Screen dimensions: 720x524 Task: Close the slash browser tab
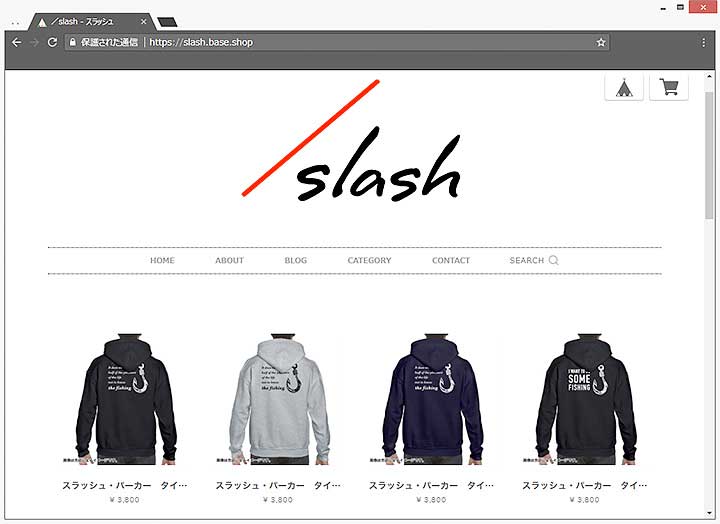144,22
